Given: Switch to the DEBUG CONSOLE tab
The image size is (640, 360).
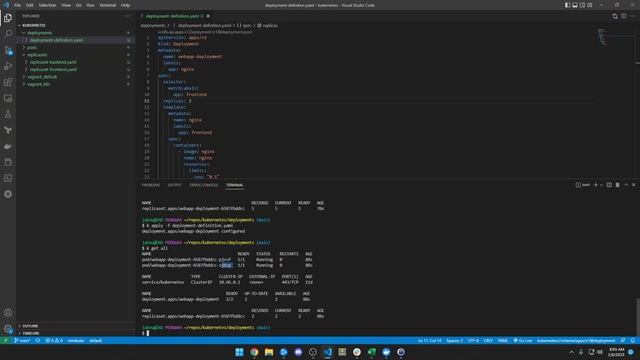Looking at the screenshot, I should (203, 185).
